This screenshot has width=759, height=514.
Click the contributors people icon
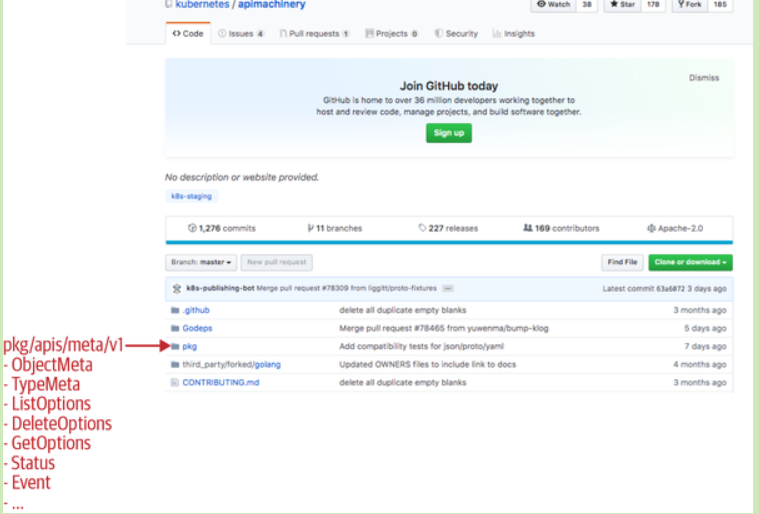tap(528, 228)
